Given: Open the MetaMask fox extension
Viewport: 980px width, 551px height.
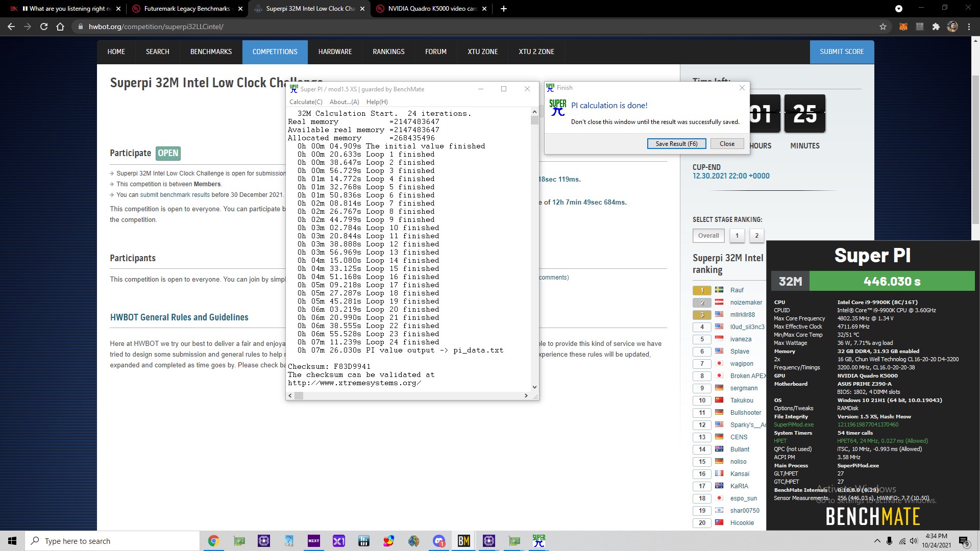Looking at the screenshot, I should pos(903,27).
